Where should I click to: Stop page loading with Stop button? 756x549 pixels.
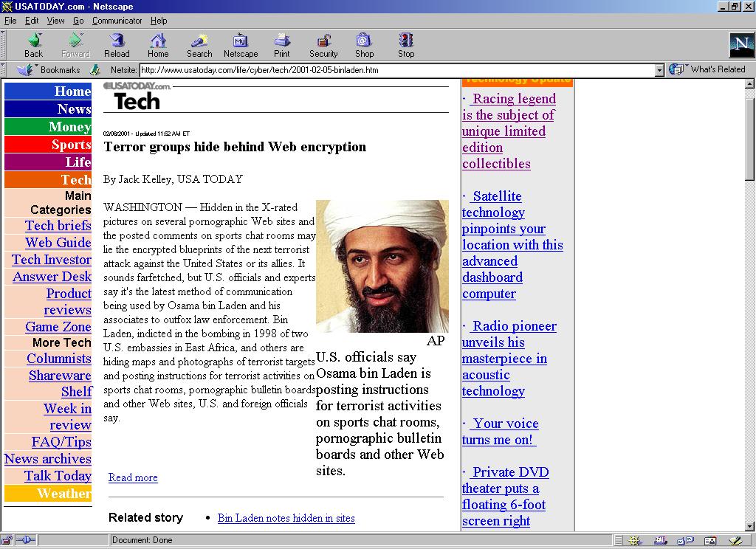(406, 46)
